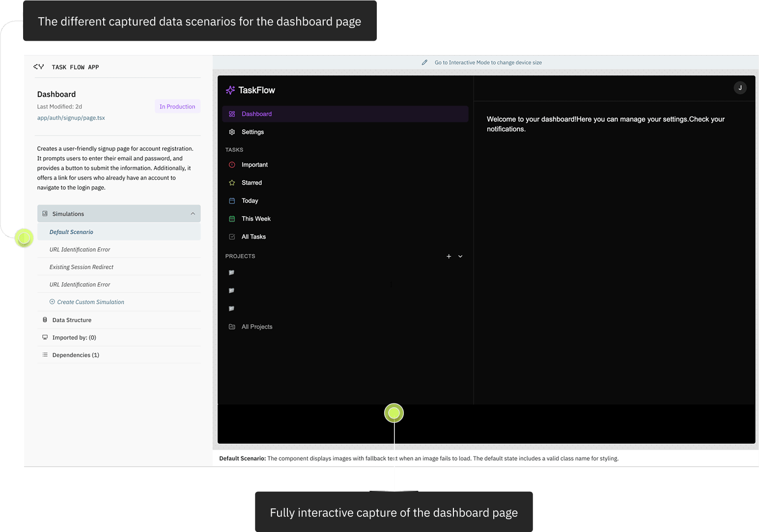
Task: Click the TaskFlow sparkle logo icon
Action: 230,90
